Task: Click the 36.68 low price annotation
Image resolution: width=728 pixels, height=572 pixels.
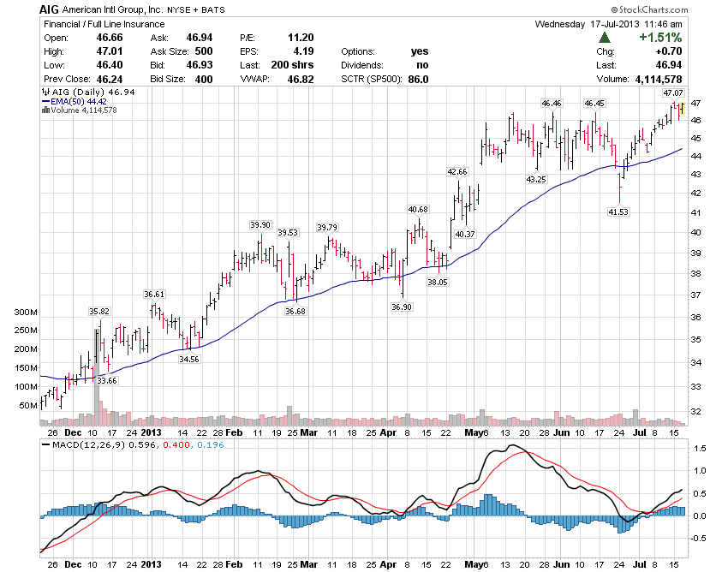Action: 295,311
